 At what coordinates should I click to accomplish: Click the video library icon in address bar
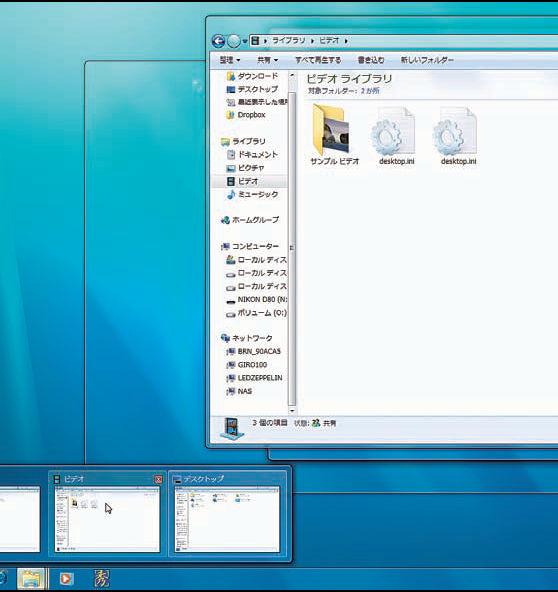[x=256, y=40]
